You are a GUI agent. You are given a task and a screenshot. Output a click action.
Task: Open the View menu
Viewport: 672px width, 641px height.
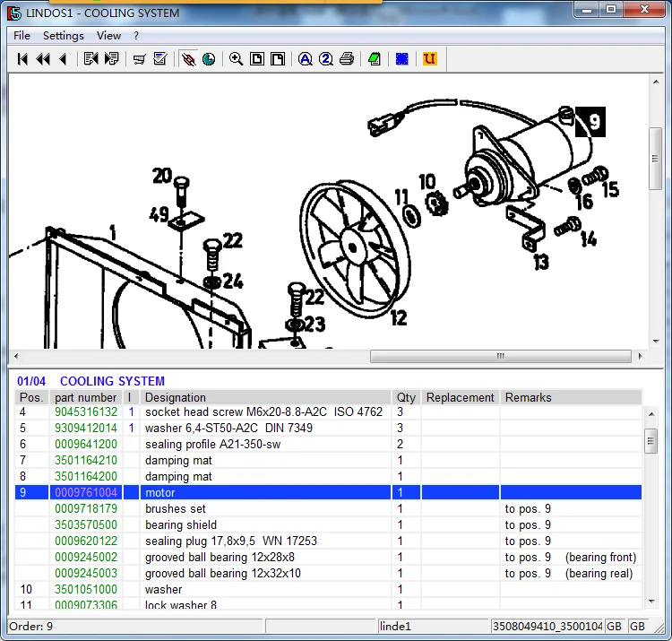point(108,36)
